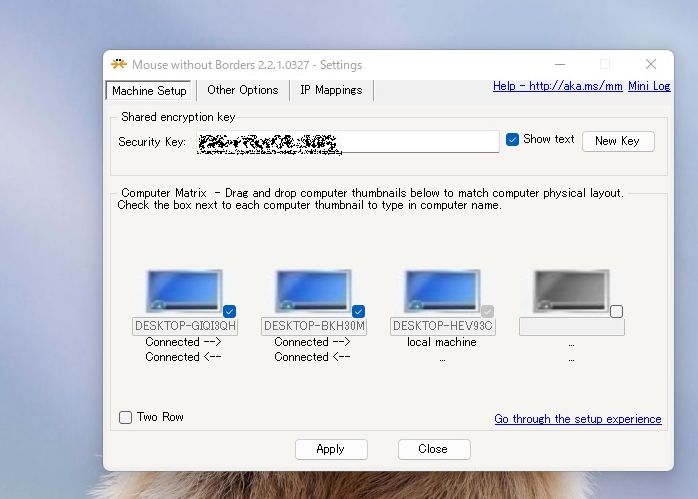Click the Apply button

[x=331, y=449]
